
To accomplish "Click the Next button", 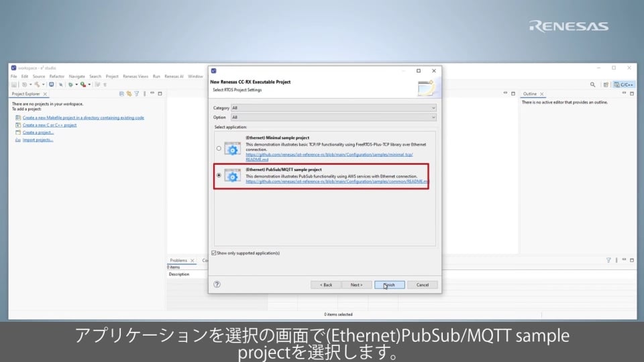I will click(x=356, y=285).
